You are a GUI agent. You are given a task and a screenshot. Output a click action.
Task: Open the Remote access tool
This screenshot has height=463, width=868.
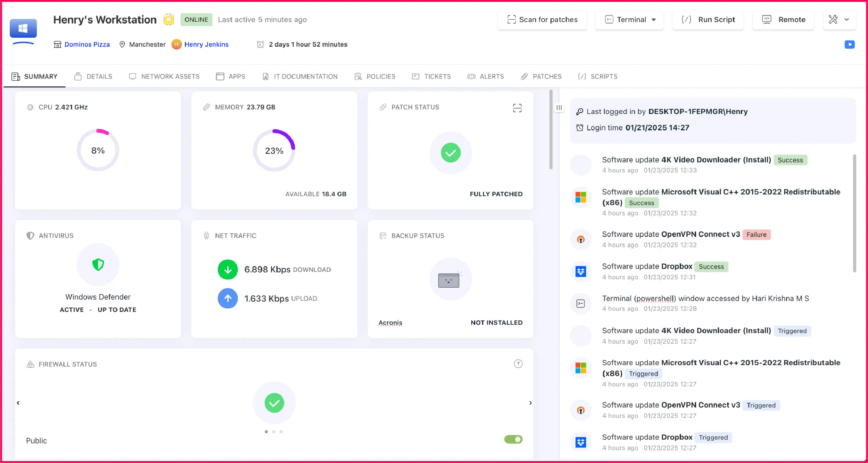783,20
